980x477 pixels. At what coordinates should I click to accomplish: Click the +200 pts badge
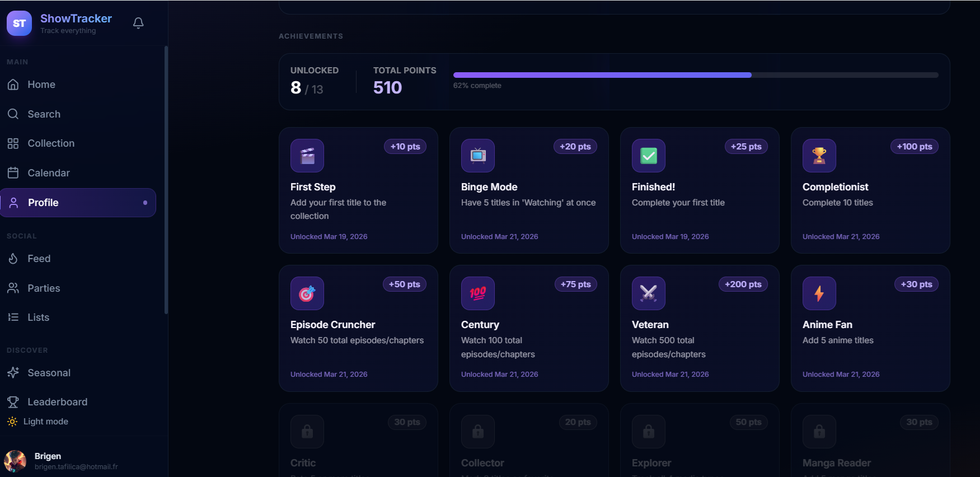[743, 284]
